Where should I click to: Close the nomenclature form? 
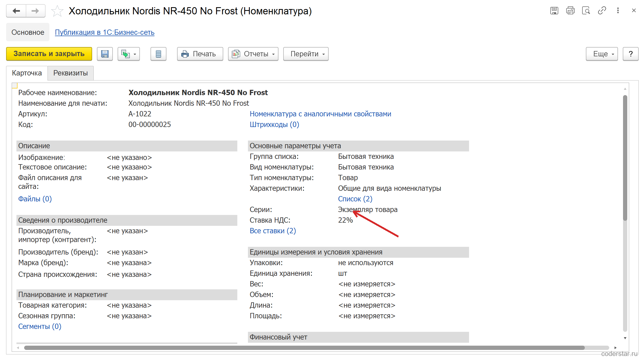click(x=634, y=11)
